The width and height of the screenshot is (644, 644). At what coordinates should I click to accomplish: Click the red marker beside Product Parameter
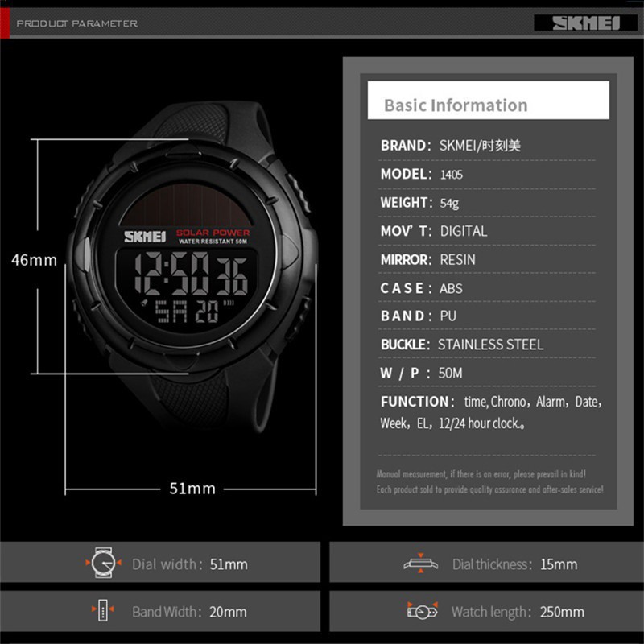pos(7,23)
